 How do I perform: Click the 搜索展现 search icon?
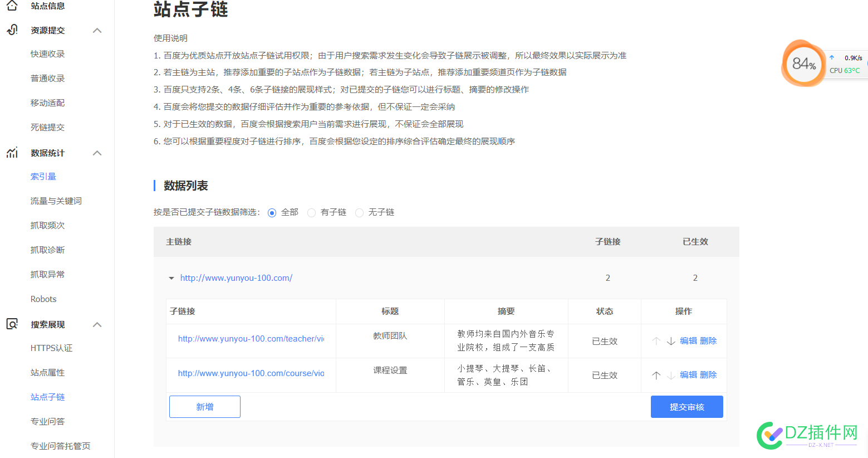click(x=12, y=324)
